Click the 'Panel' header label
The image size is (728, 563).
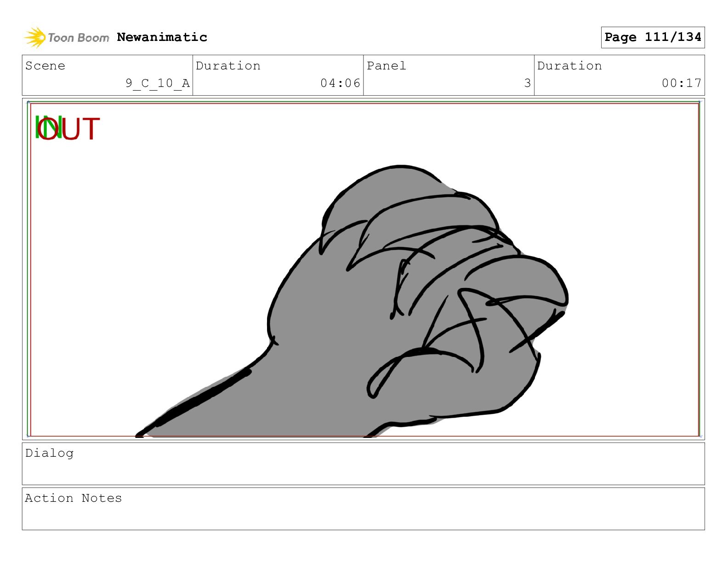(387, 66)
